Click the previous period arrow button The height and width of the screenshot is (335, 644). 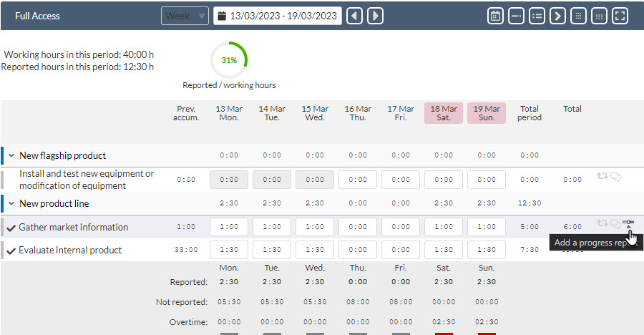(x=354, y=16)
